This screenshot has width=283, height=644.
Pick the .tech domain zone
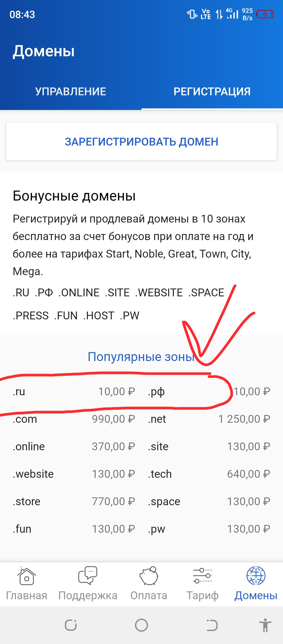click(209, 474)
